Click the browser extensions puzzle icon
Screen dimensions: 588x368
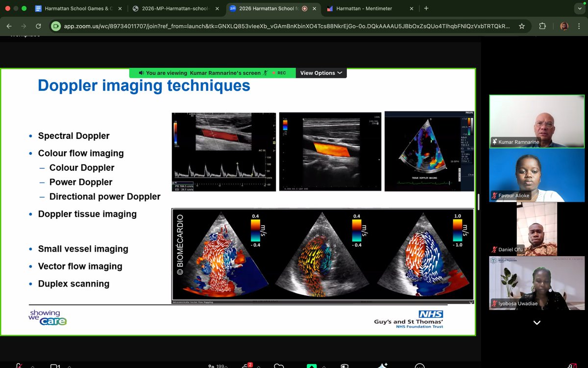[542, 26]
